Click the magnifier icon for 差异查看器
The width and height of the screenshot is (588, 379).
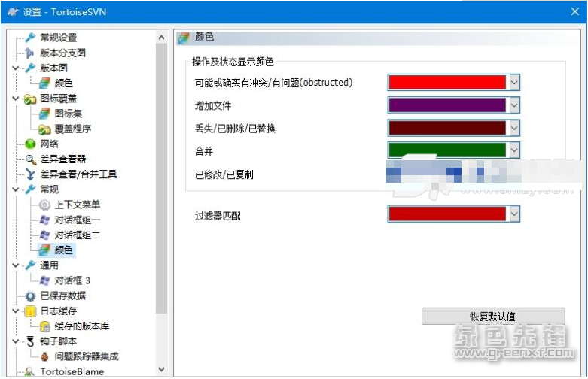point(30,159)
